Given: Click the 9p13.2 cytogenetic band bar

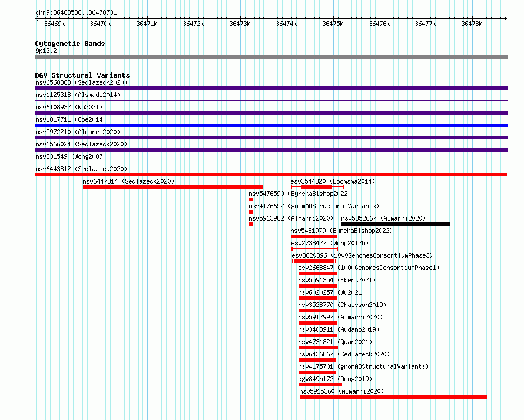Looking at the screenshot, I should click(x=271, y=57).
